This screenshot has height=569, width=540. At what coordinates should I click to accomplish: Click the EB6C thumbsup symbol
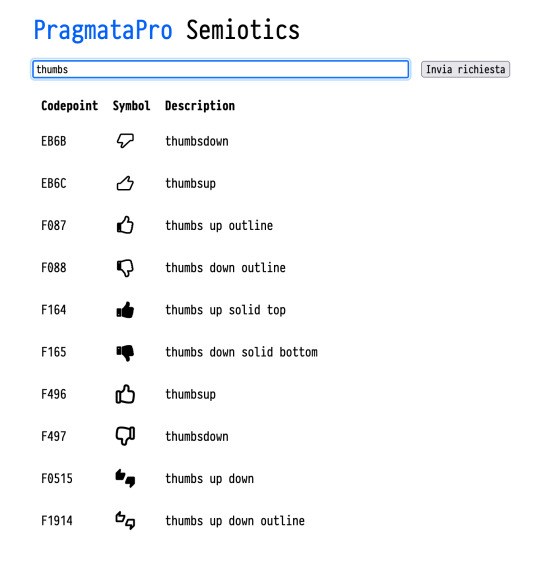point(125,183)
